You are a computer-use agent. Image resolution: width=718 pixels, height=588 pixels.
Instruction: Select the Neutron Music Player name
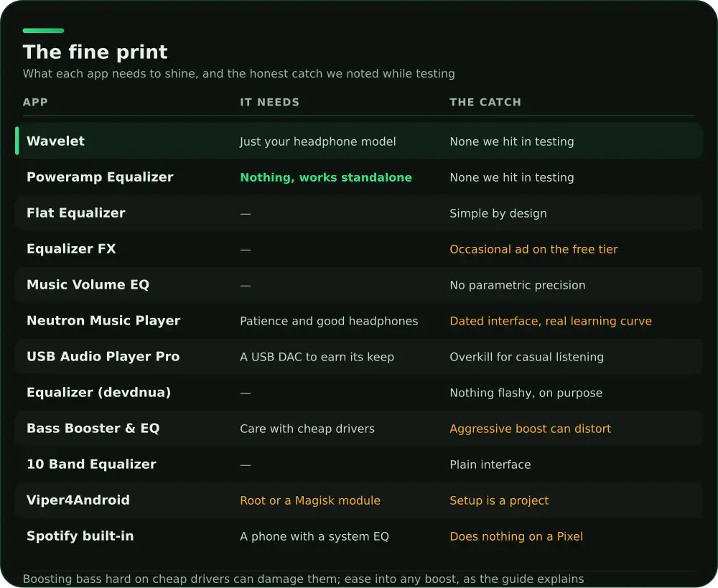(103, 320)
